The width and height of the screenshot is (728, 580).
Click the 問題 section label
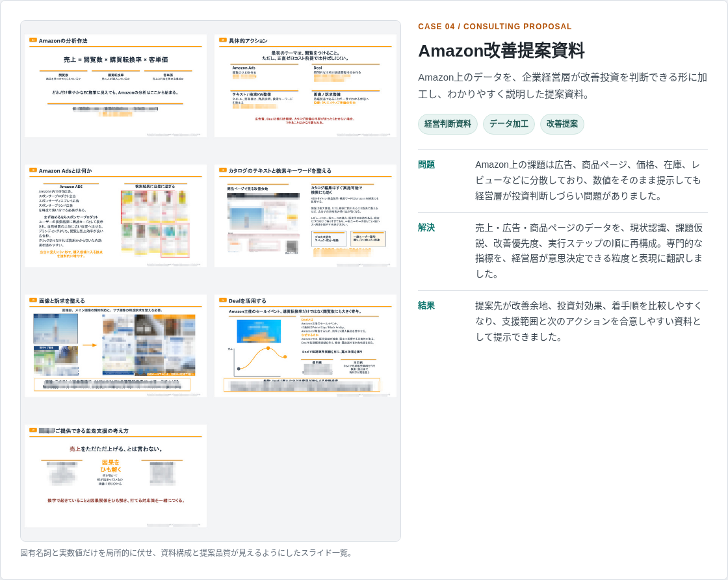pos(426,165)
